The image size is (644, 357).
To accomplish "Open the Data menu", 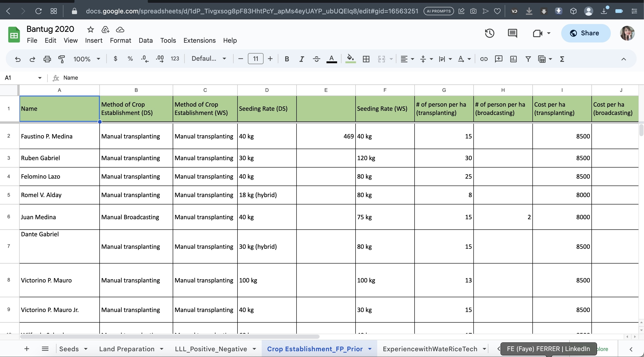I will tap(145, 40).
